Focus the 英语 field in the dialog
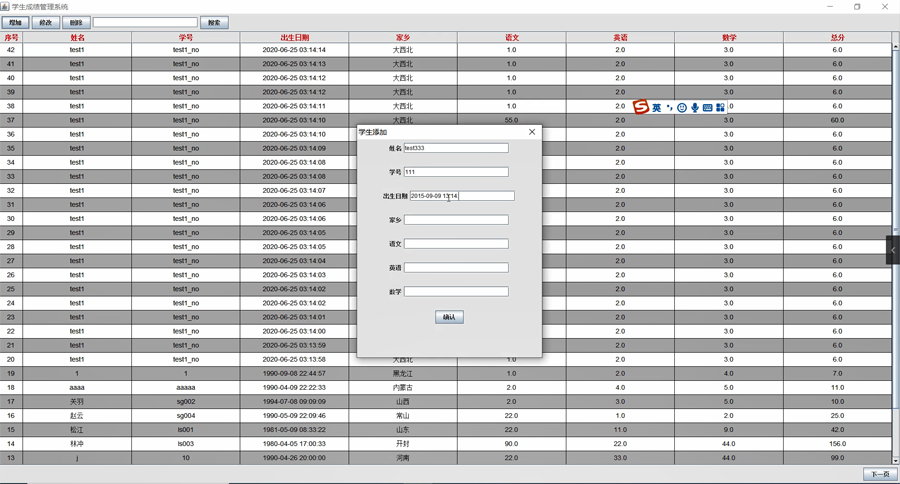This screenshot has height=484, width=900. click(456, 268)
